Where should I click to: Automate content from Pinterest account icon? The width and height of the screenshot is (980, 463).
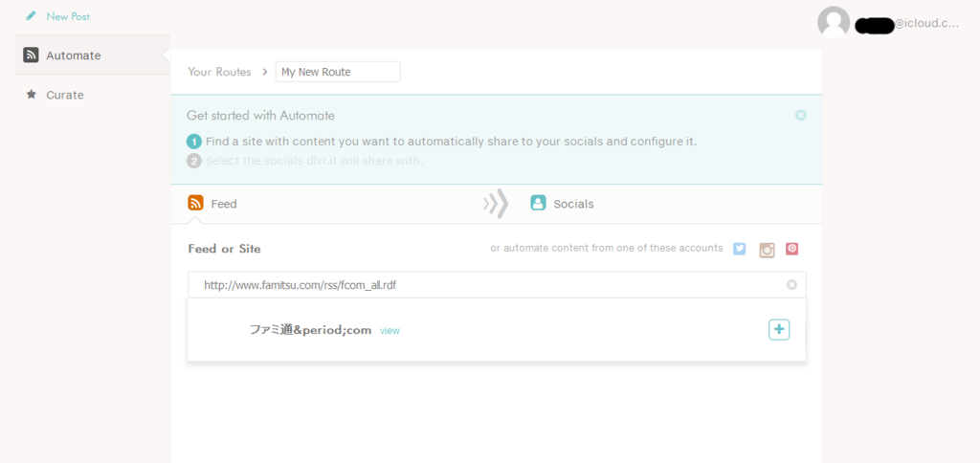tap(791, 249)
